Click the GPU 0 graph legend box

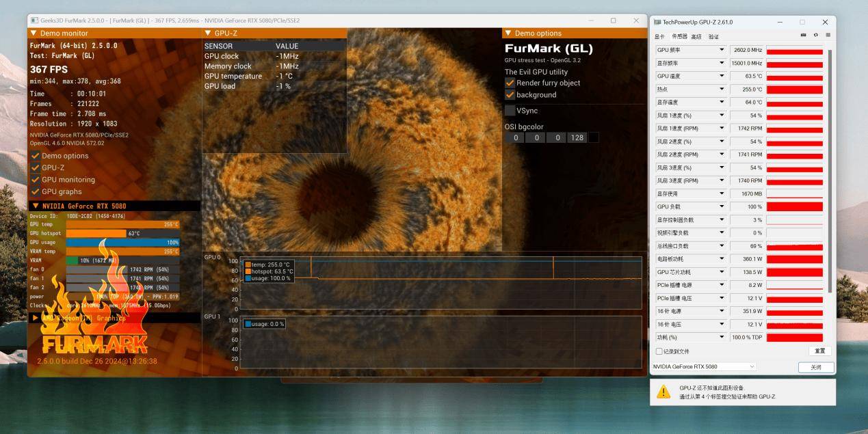tap(269, 271)
